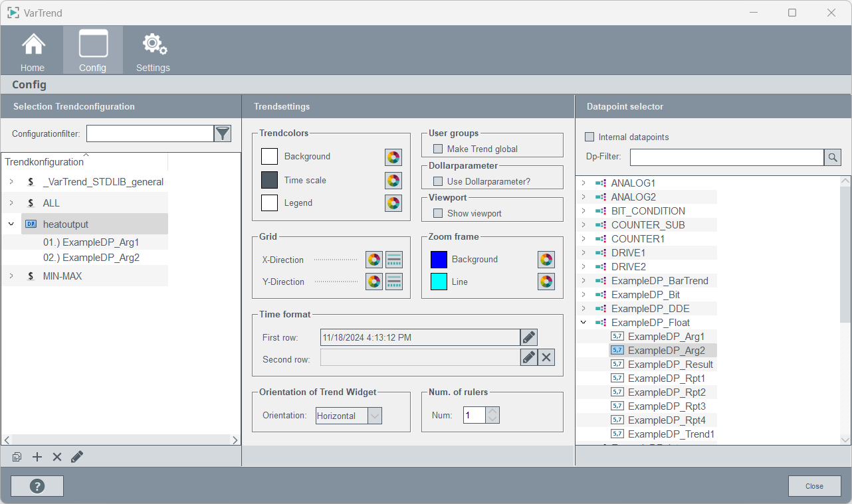Switch to the Home tab

coord(33,50)
